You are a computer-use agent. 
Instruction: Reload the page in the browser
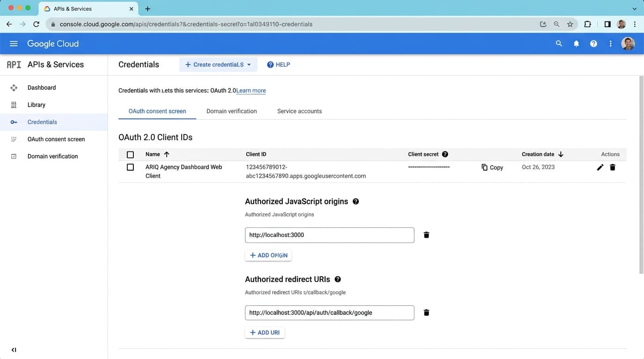pyautogui.click(x=36, y=24)
